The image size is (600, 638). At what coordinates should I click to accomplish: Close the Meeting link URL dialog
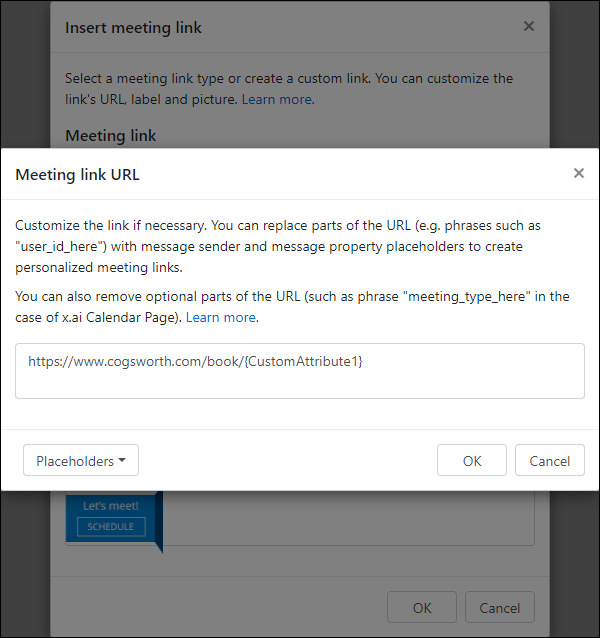(578, 173)
